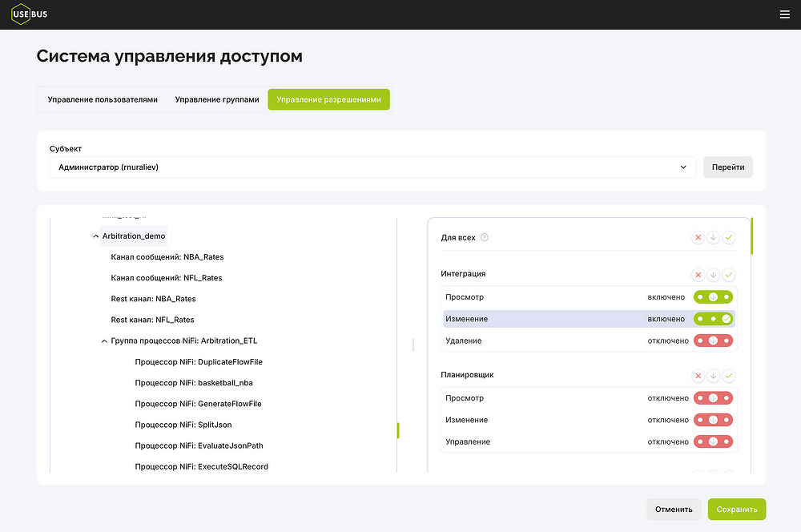Screen dimensions: 801x532
Task: Open the hamburger menu in header
Action: pos(784,14)
